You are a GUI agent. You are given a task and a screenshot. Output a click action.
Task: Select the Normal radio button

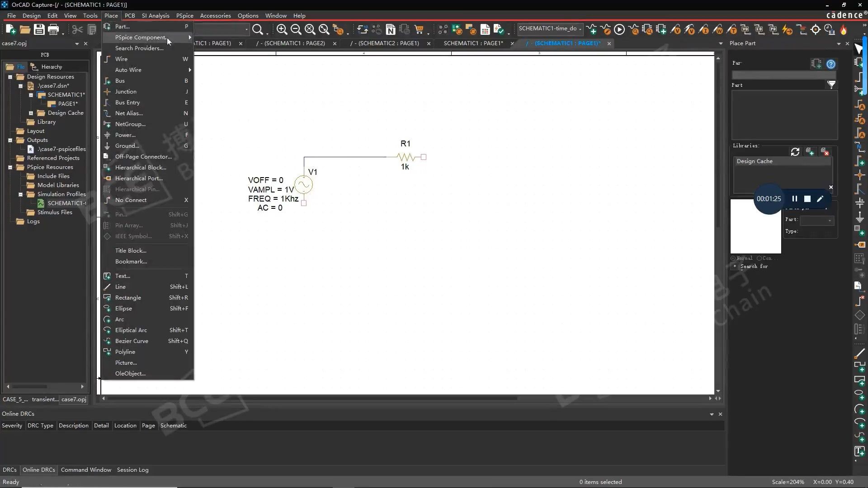tap(733, 258)
